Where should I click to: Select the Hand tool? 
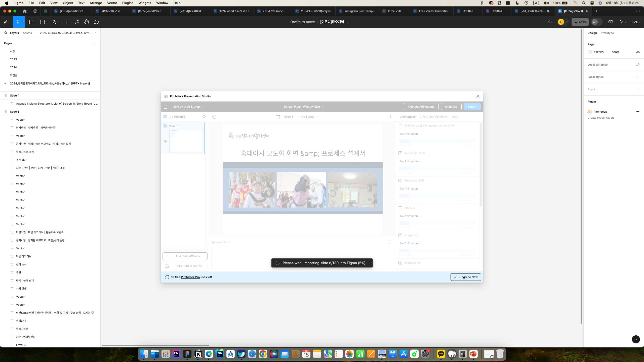tap(86, 22)
